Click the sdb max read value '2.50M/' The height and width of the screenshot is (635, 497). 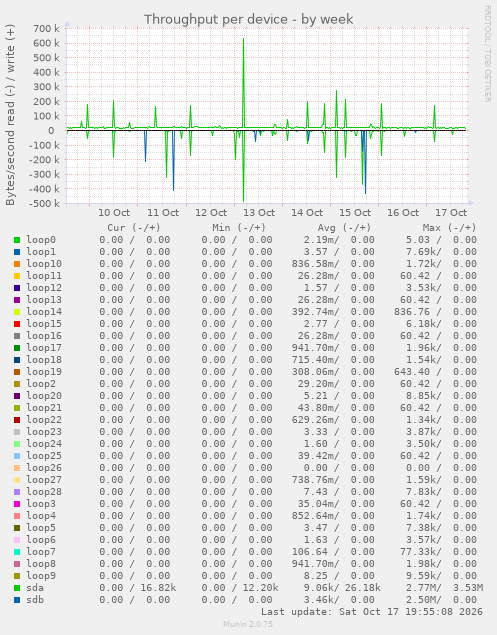coord(424,600)
